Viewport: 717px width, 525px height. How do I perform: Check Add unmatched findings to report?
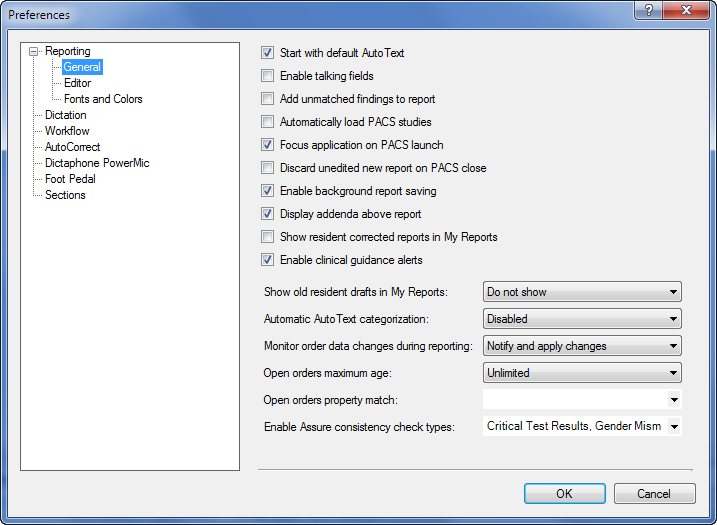click(x=268, y=99)
